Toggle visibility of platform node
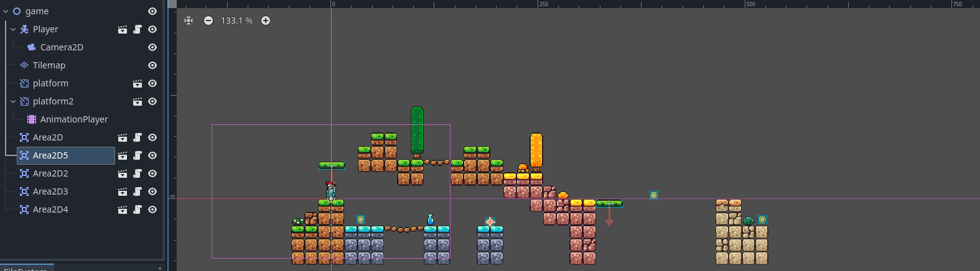Image resolution: width=980 pixels, height=271 pixels. pyautogui.click(x=152, y=83)
